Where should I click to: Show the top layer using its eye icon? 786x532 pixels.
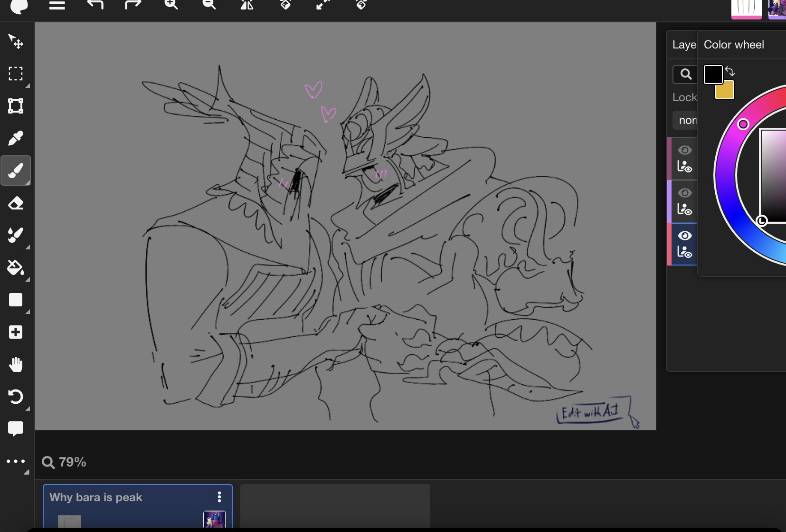pos(684,150)
